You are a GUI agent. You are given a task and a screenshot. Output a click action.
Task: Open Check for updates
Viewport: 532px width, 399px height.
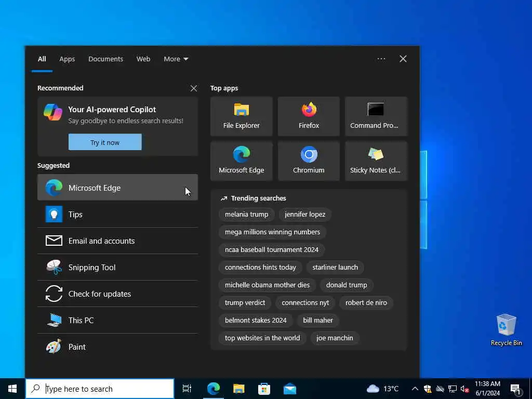coord(117,294)
